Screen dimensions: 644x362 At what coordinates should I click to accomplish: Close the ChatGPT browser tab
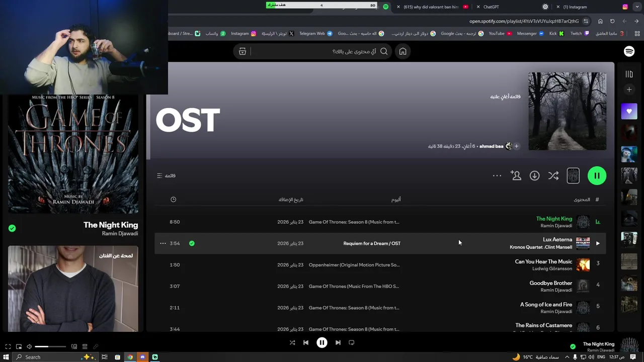(x=478, y=7)
